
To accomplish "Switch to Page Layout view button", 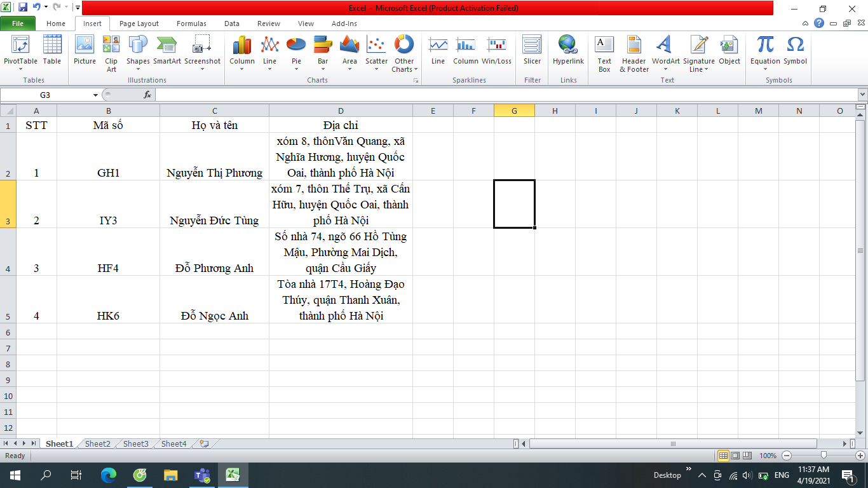I will [735, 456].
